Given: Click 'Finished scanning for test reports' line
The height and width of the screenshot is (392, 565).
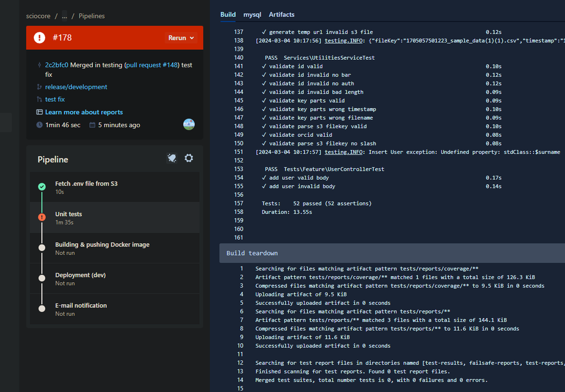Looking at the screenshot, I should (x=353, y=372).
